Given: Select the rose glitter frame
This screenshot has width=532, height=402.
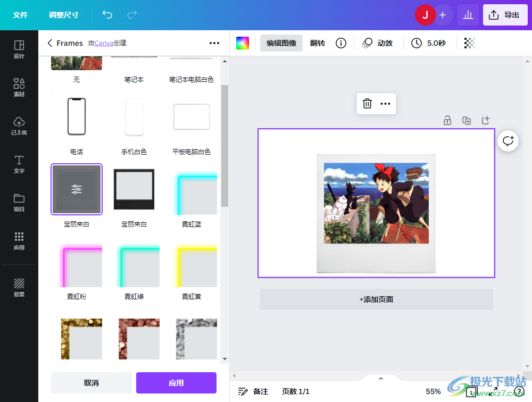Looking at the screenshot, I should coord(134,334).
